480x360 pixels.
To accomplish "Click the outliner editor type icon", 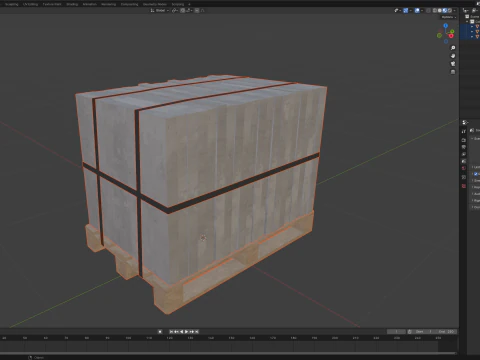I will [465, 10].
